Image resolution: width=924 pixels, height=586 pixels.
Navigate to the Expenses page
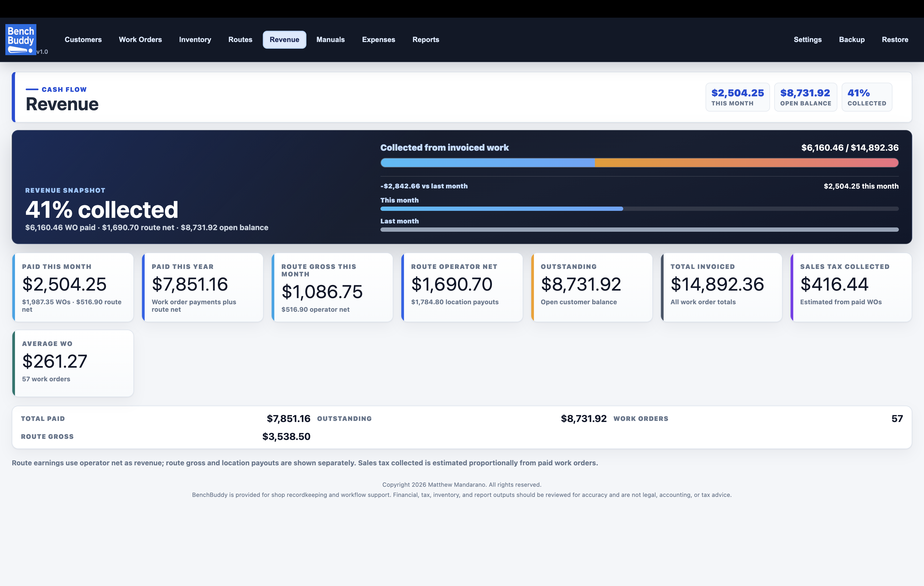tap(378, 40)
